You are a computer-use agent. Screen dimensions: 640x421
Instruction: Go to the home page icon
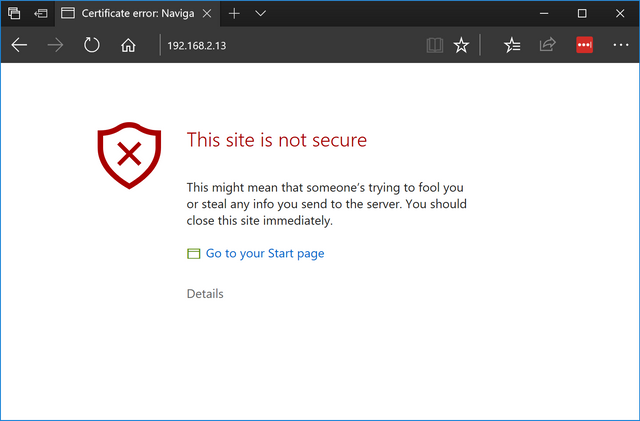128,45
